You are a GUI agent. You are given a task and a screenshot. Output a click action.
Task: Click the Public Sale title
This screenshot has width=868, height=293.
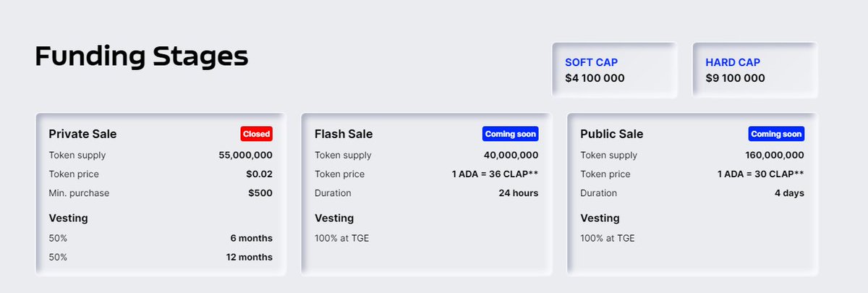click(611, 134)
